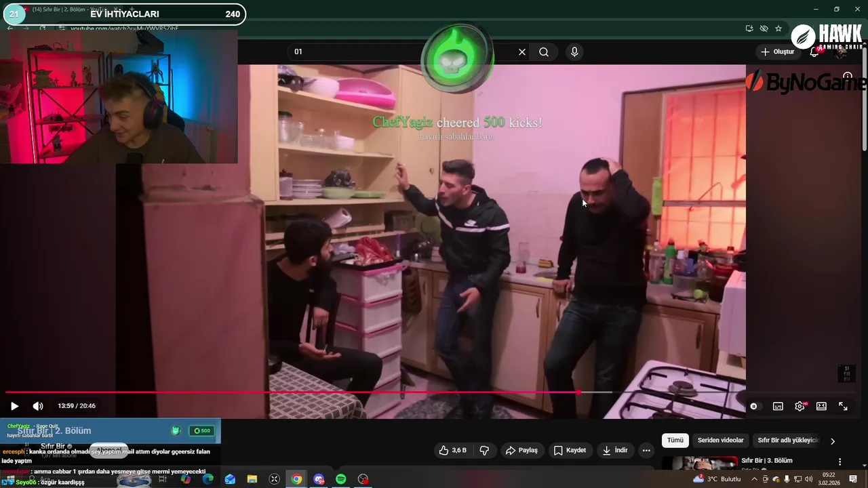Screen dimensions: 868x488
Task: Open the weather widget 3°C Bulutlu
Action: tap(717, 479)
